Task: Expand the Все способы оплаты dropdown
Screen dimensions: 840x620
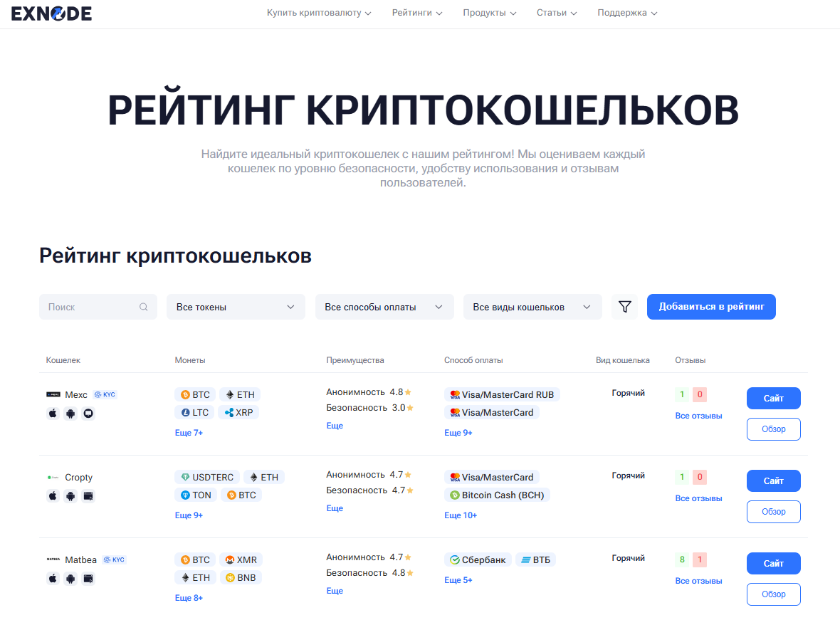Action: pyautogui.click(x=384, y=306)
